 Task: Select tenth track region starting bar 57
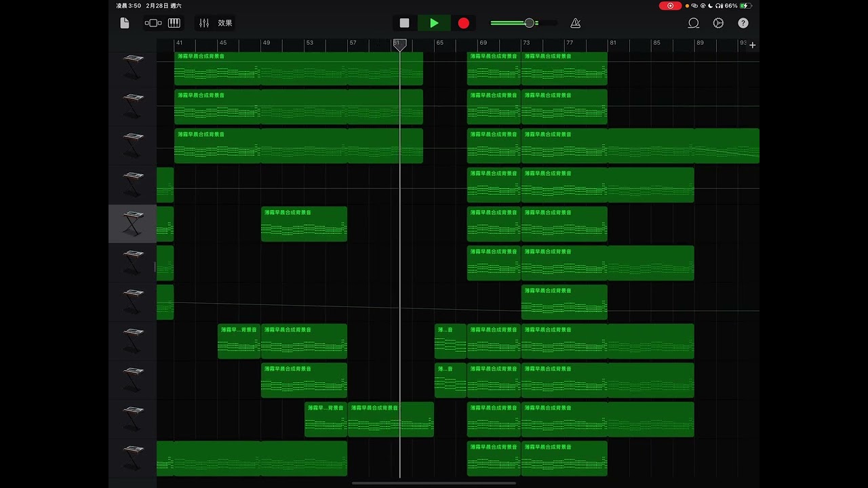391,420
